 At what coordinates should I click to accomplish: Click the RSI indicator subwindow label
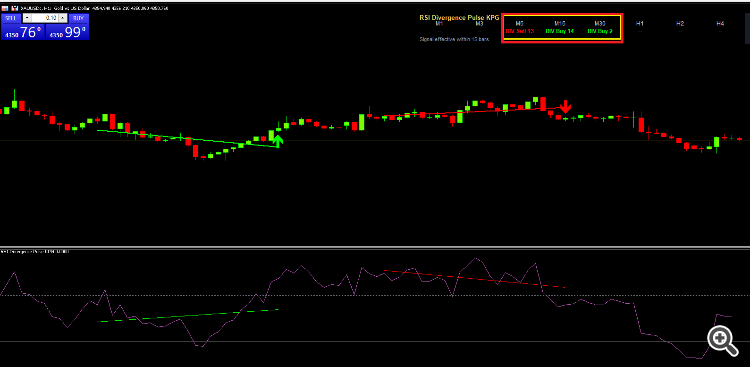point(36,251)
